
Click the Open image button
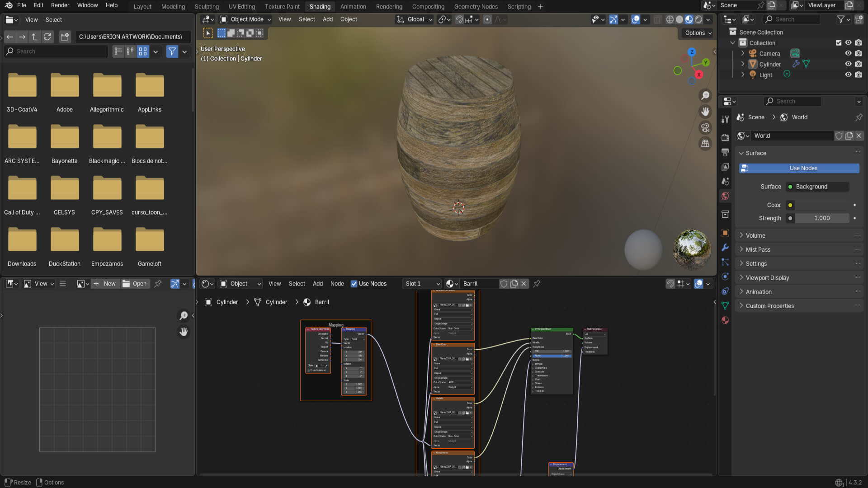pos(135,284)
